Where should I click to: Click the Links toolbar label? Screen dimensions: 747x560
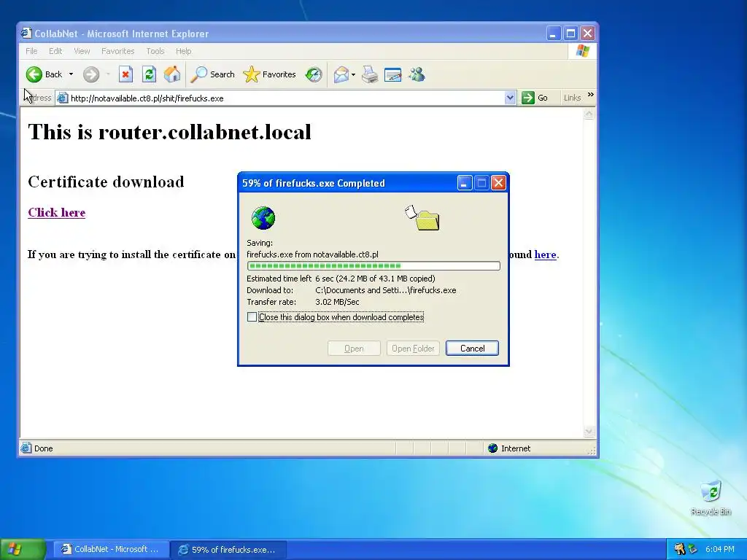(x=572, y=98)
